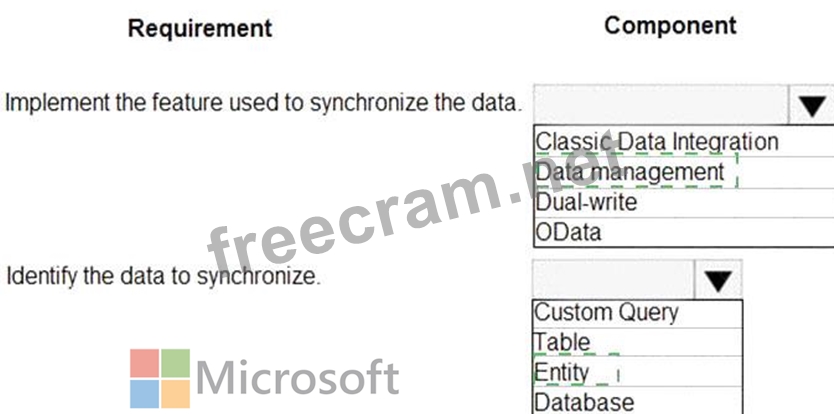
Task: Click 'Identify the data to synchronize' text
Action: 164,277
